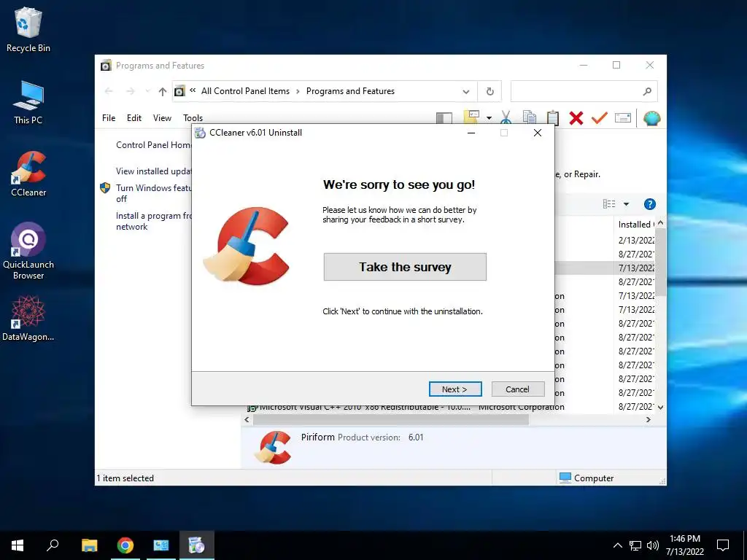This screenshot has height=560, width=747.
Task: Select This PC desktop icon
Action: pyautogui.click(x=28, y=102)
